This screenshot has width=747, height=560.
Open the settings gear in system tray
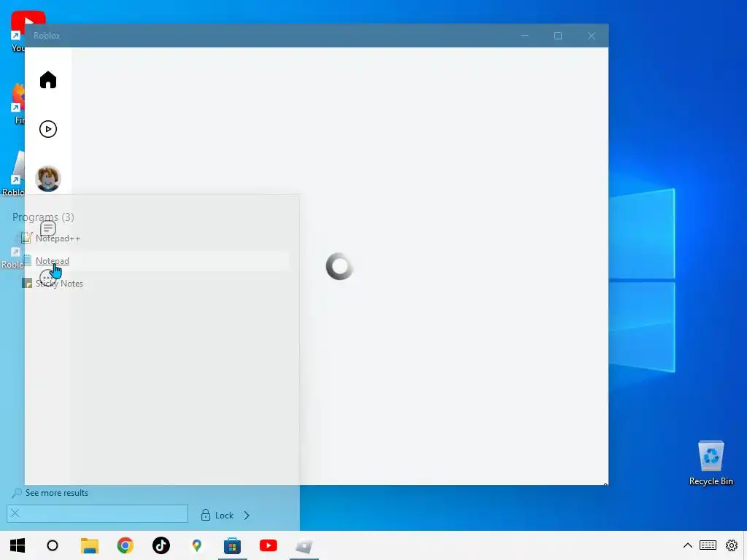(732, 545)
